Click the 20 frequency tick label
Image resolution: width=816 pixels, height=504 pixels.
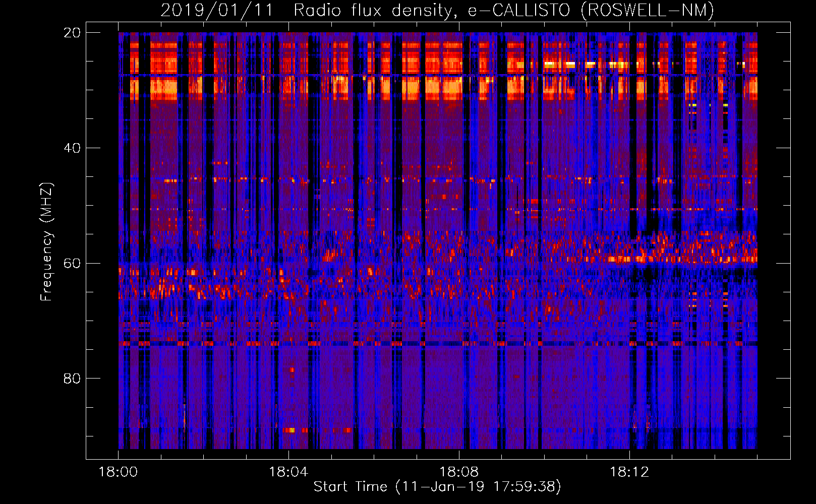coord(72,33)
